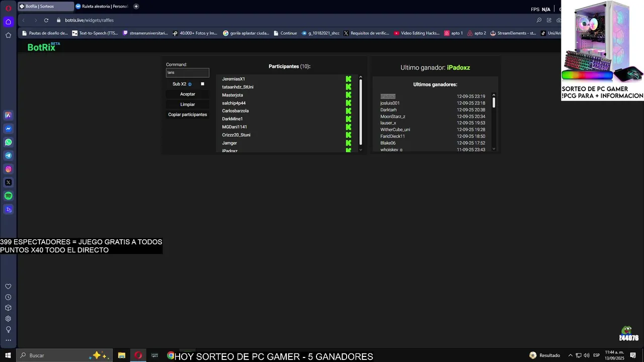644x362 pixels.
Task: Click the edit page icon in address bar
Action: 549,20
